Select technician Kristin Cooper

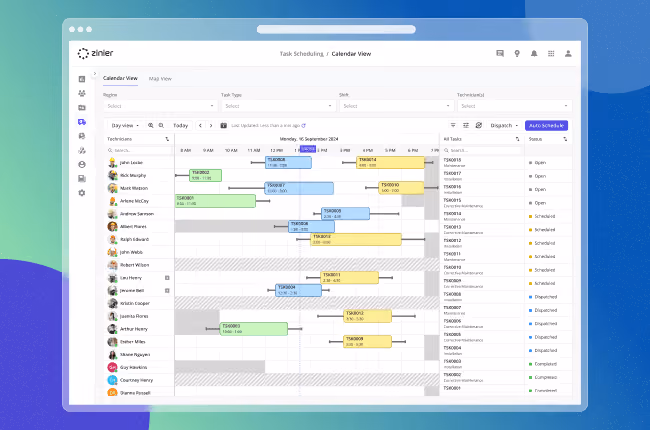(135, 304)
